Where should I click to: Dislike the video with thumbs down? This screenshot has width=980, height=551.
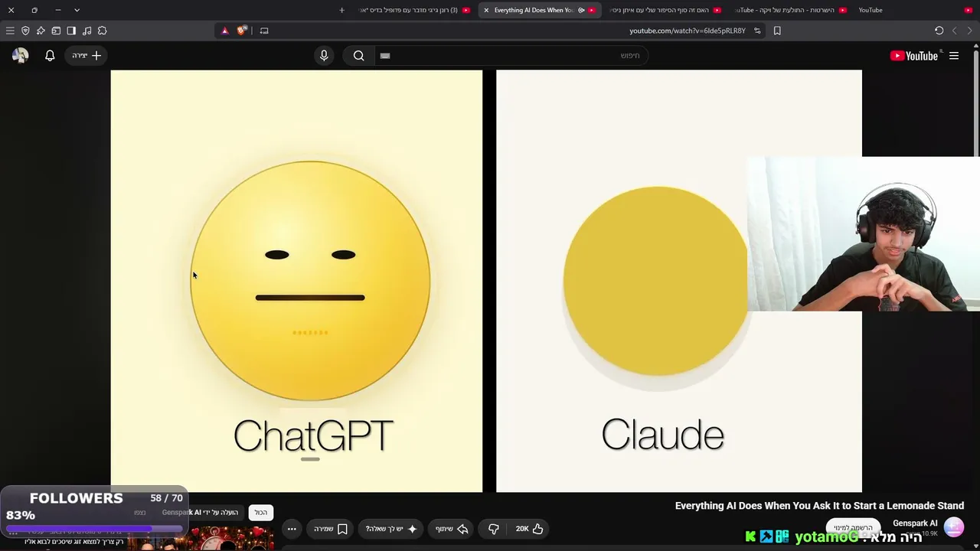[x=493, y=529]
